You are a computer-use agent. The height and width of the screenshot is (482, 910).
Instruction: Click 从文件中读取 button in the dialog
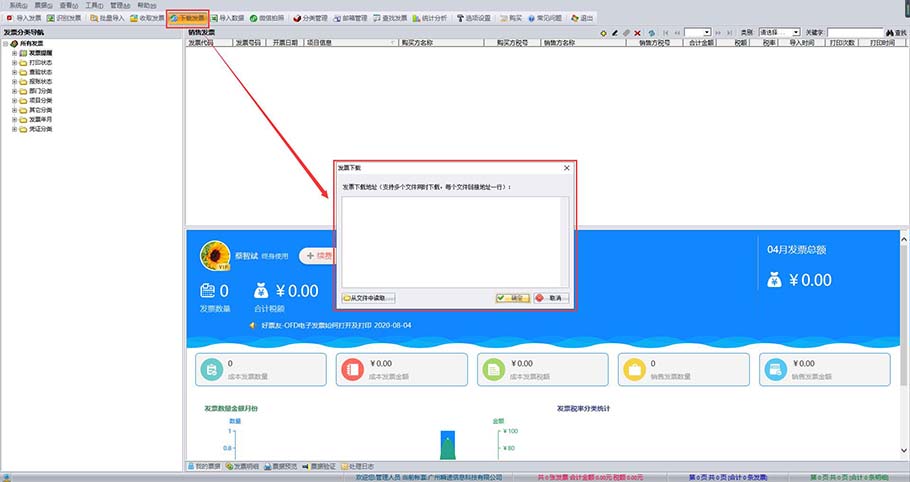tap(369, 298)
